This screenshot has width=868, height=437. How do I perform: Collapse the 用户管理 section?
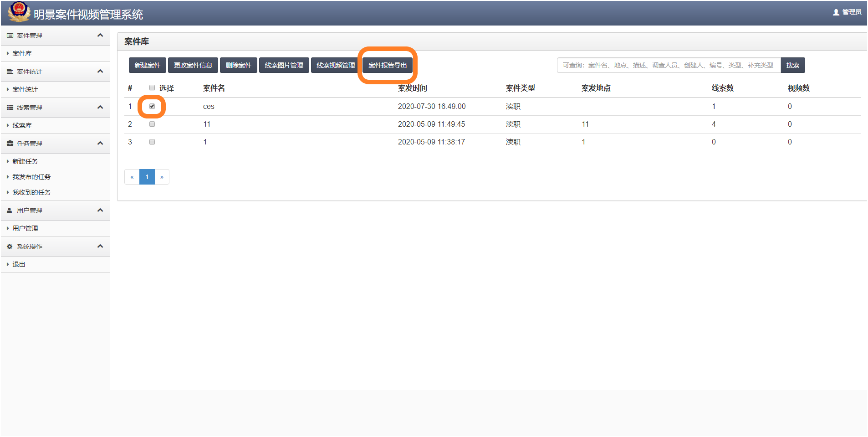(x=100, y=210)
